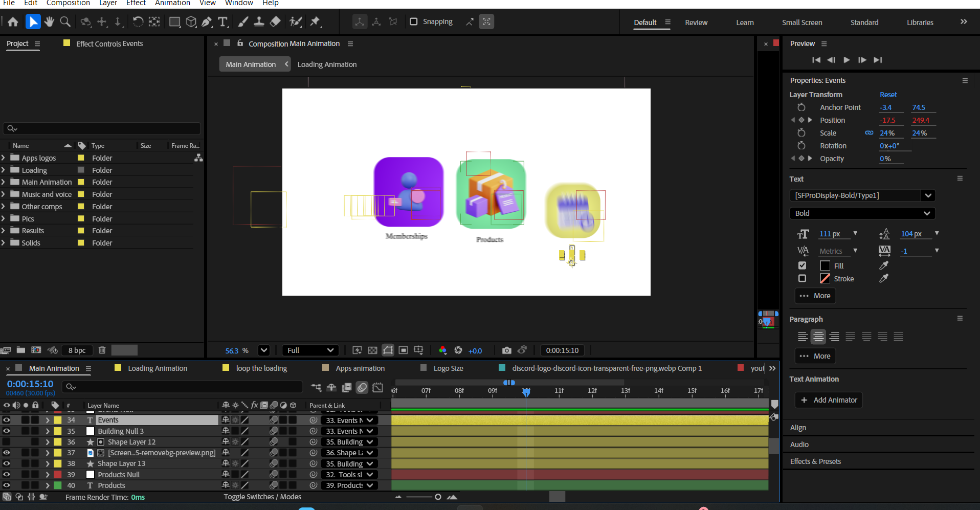The height and width of the screenshot is (510, 980).
Task: Uncheck the text Fill checkbox
Action: pyautogui.click(x=802, y=265)
